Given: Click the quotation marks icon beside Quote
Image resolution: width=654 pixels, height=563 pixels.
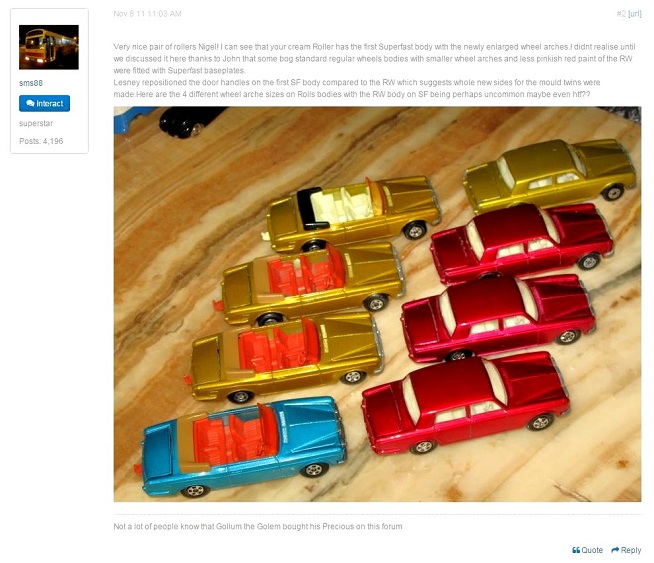Looking at the screenshot, I should tap(576, 550).
